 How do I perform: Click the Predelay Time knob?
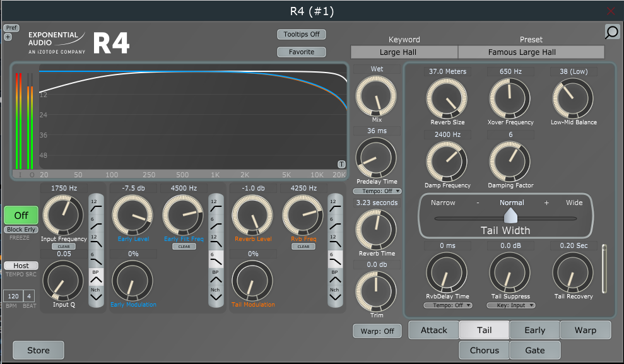pos(376,158)
